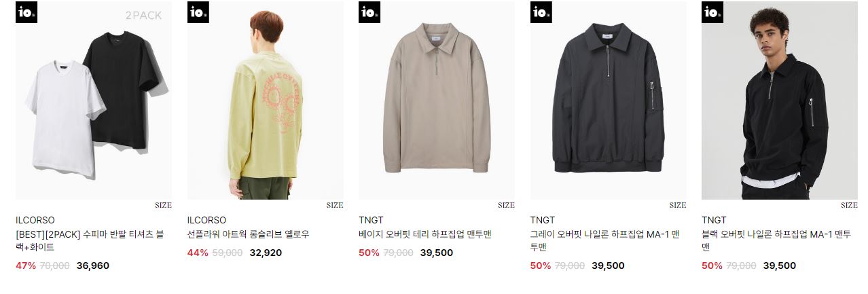
Task: Open the 2PACK black and white t-shirt thumbnail
Action: [94, 100]
